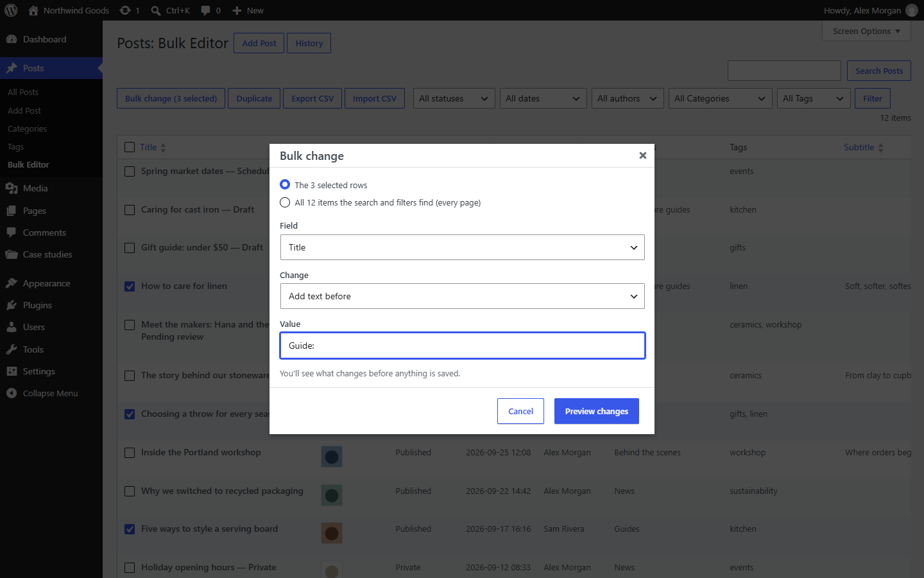Viewport: 924px width, 578px height.
Task: Click the Collapse Menu arrow icon
Action: 12,393
